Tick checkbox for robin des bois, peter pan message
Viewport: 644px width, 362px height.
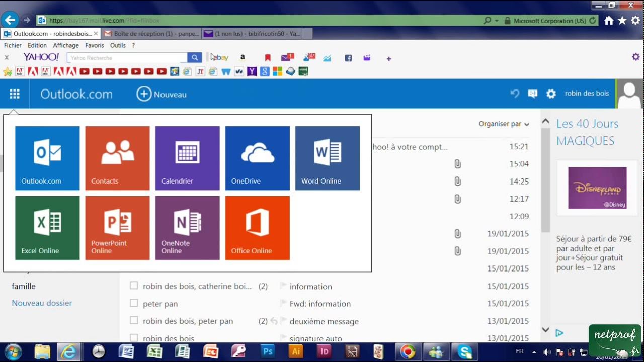click(x=134, y=320)
